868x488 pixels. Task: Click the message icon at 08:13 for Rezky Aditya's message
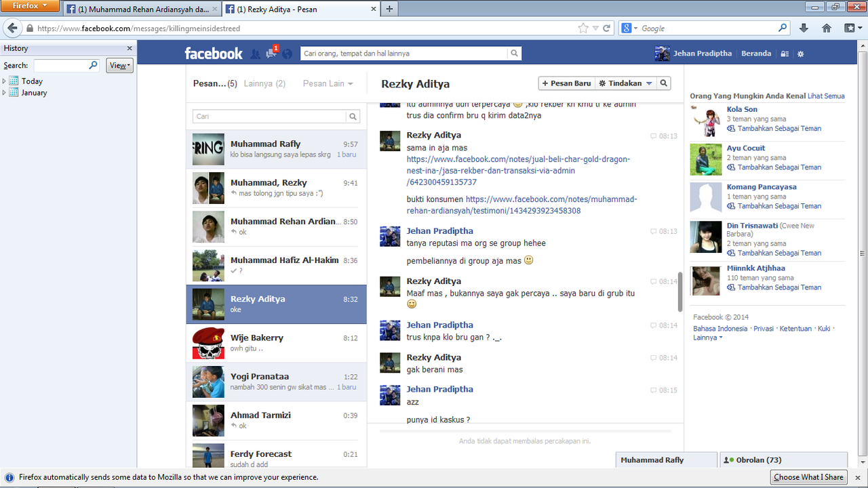click(653, 136)
